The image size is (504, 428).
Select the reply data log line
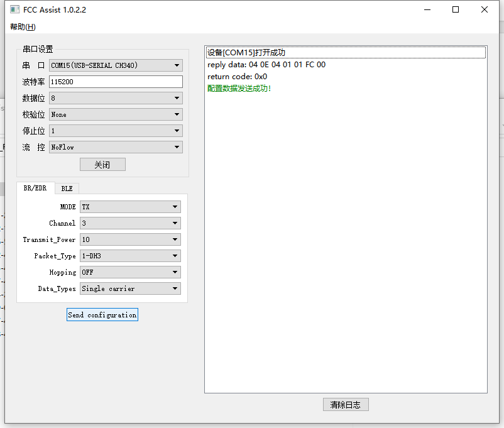[346, 65]
